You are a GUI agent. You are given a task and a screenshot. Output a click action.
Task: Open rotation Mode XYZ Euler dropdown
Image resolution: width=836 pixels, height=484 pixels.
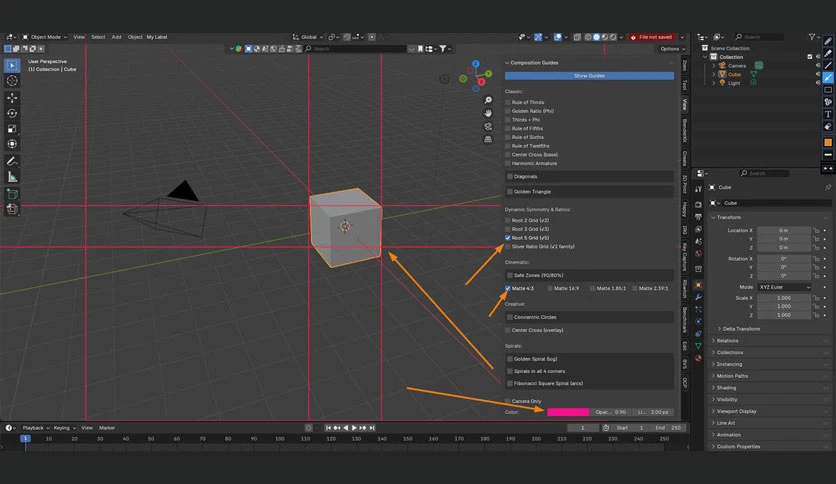(x=784, y=287)
